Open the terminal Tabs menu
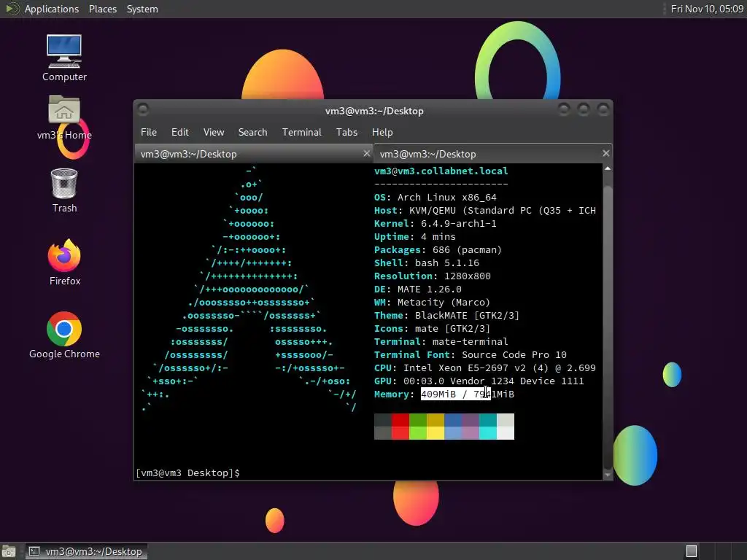This screenshot has height=560, width=747. pos(347,133)
